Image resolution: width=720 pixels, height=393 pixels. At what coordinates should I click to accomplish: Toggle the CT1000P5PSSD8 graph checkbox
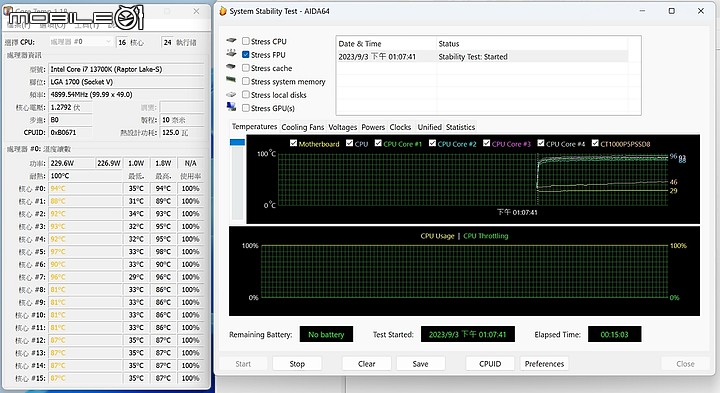pyautogui.click(x=595, y=143)
